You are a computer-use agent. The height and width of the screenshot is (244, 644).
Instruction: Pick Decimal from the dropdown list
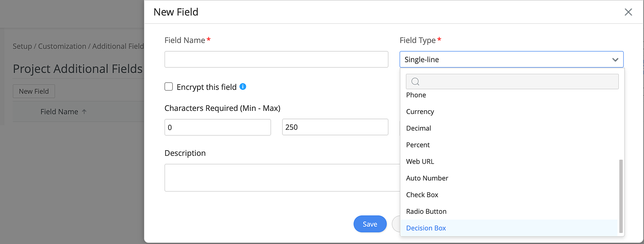click(x=418, y=128)
